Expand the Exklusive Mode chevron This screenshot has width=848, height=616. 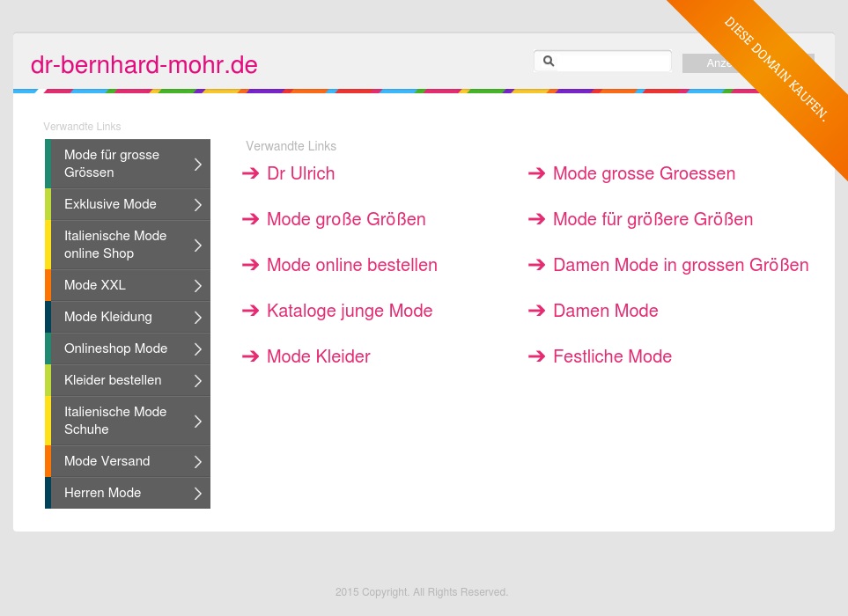198,205
